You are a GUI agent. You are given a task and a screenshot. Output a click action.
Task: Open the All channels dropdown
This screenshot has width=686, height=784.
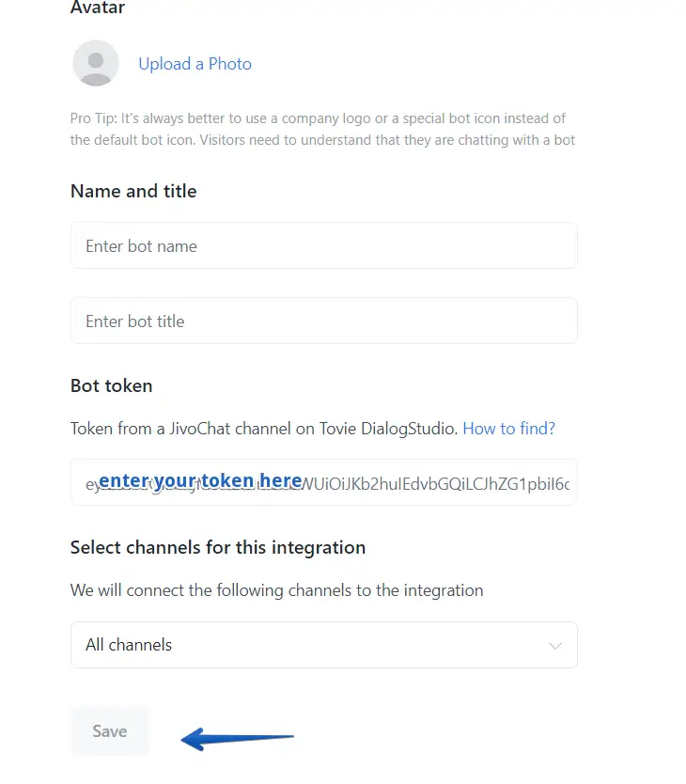coord(323,645)
